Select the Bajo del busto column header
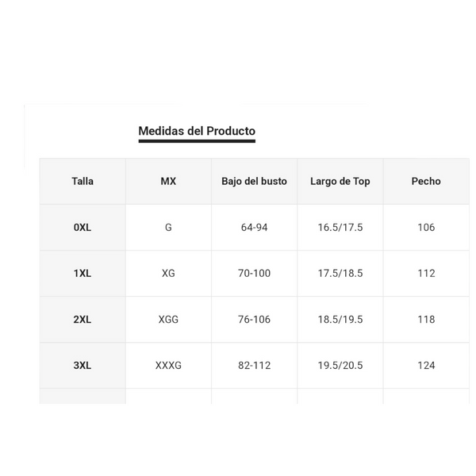 tap(254, 181)
